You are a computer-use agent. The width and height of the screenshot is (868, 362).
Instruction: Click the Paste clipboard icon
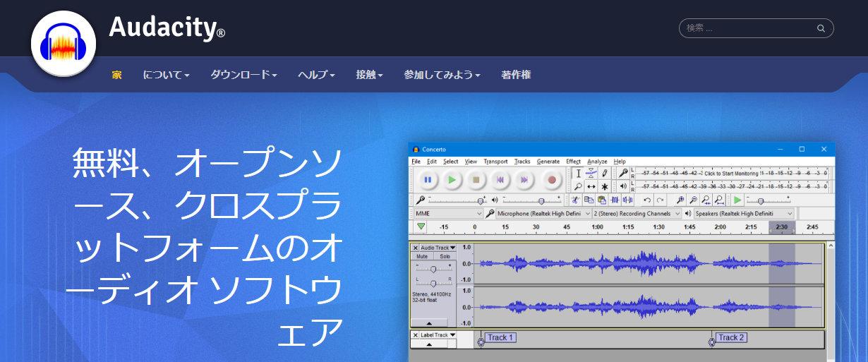pyautogui.click(x=602, y=200)
